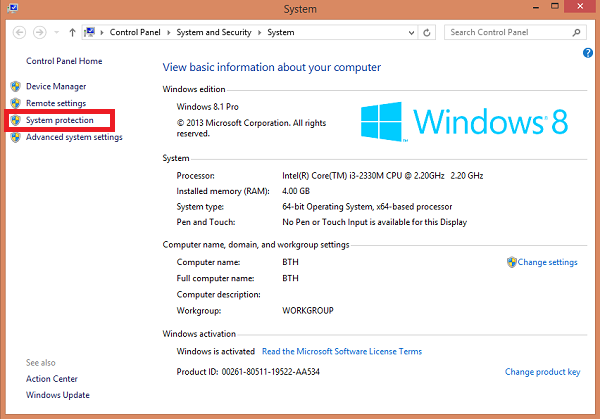Select Control Panel breadcrumb

(x=135, y=32)
